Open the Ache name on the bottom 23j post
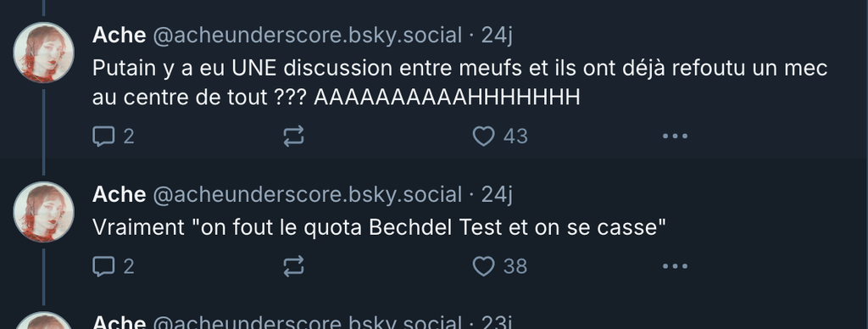This screenshot has width=868, height=329. pos(119,322)
